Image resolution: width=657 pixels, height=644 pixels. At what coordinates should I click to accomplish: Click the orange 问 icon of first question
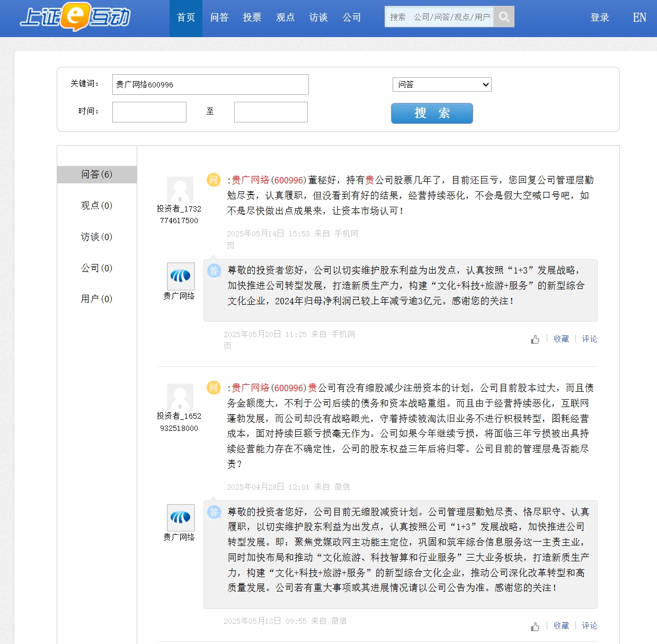pyautogui.click(x=213, y=180)
